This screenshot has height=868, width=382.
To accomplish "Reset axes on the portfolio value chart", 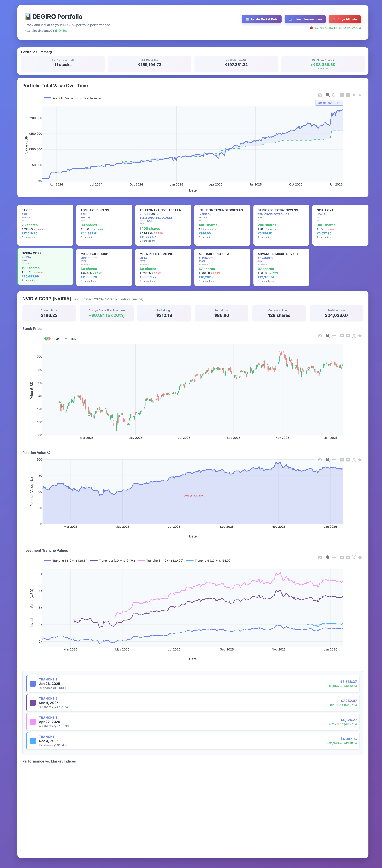I will 360,95.
